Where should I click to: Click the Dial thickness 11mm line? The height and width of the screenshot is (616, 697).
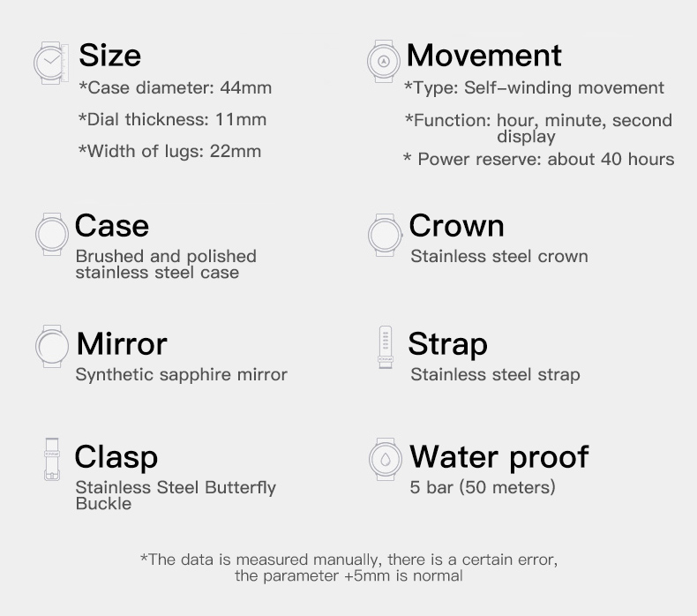pyautogui.click(x=172, y=119)
